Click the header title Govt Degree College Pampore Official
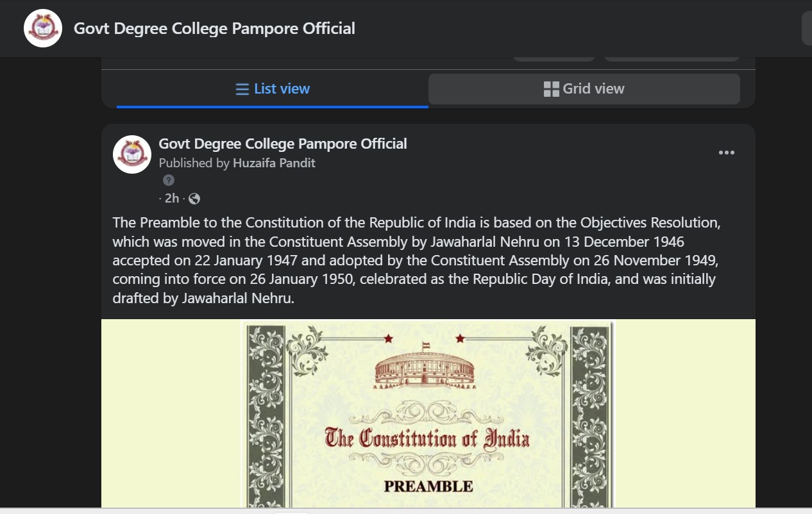This screenshot has height=514, width=812. coord(214,28)
